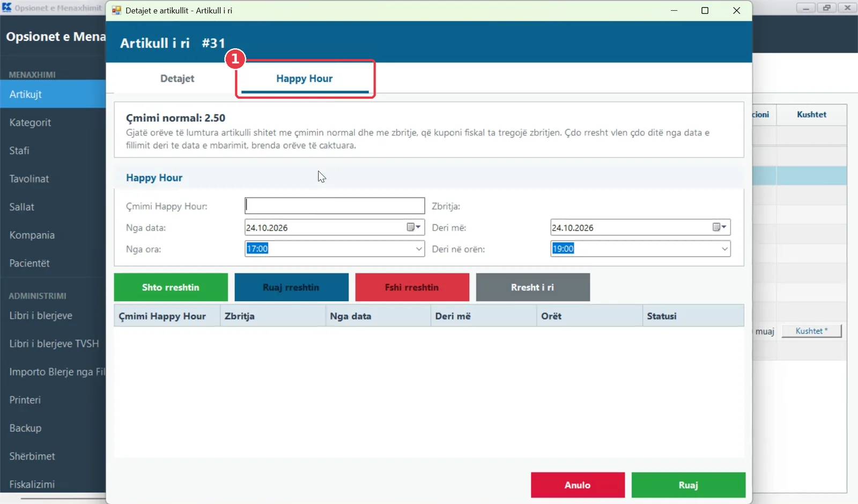This screenshot has height=504, width=858.
Task: Click the Çmimi Happy Hour input field
Action: click(x=335, y=206)
